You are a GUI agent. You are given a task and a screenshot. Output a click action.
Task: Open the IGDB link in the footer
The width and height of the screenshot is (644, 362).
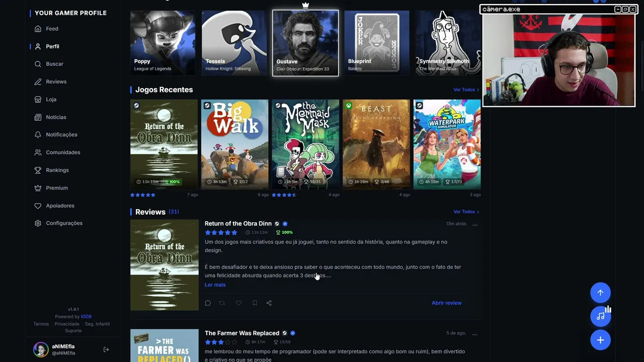coord(86,317)
